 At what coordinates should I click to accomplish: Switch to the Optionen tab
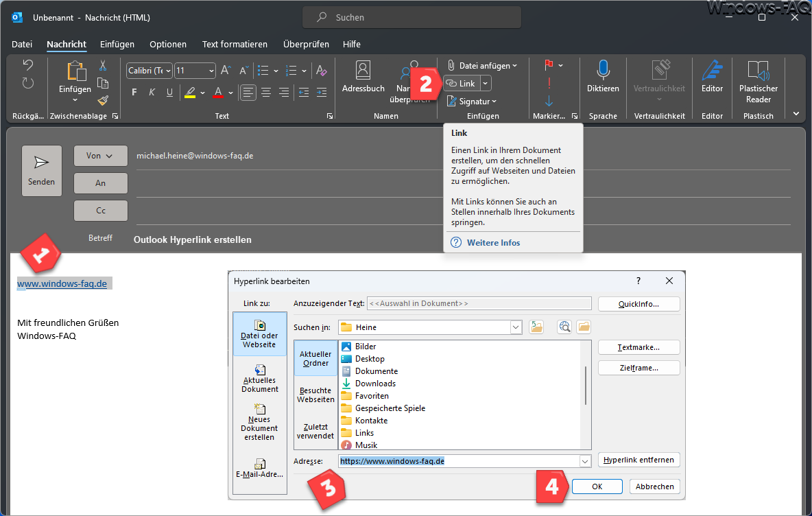coord(168,44)
